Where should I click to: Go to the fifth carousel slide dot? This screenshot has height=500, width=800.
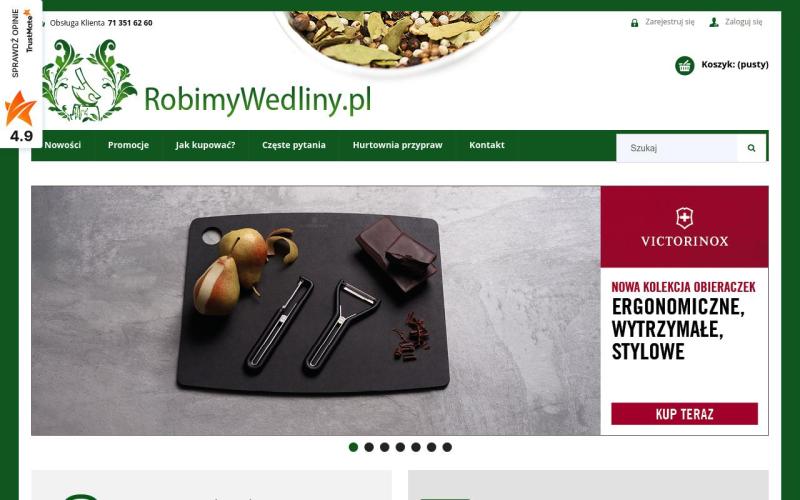click(x=416, y=447)
